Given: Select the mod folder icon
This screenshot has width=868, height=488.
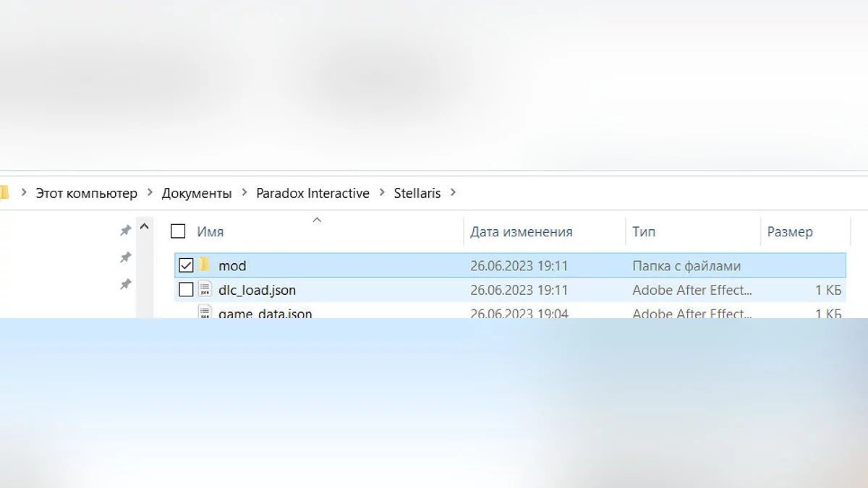Looking at the screenshot, I should tap(205, 265).
